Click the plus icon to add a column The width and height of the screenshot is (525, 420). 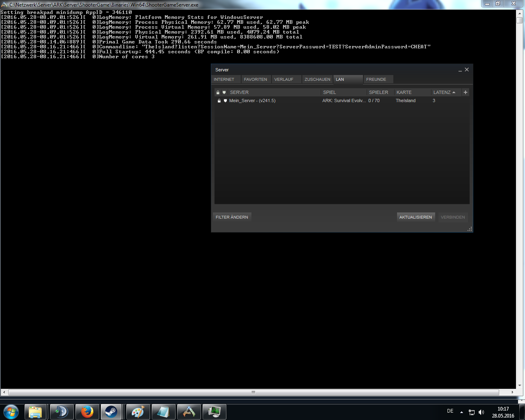(x=466, y=92)
